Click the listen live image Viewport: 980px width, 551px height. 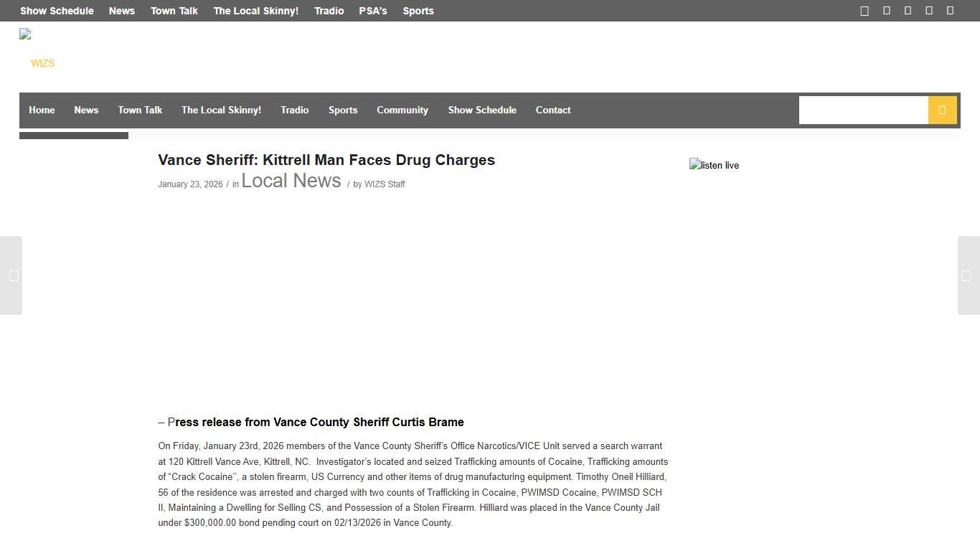pyautogui.click(x=714, y=165)
